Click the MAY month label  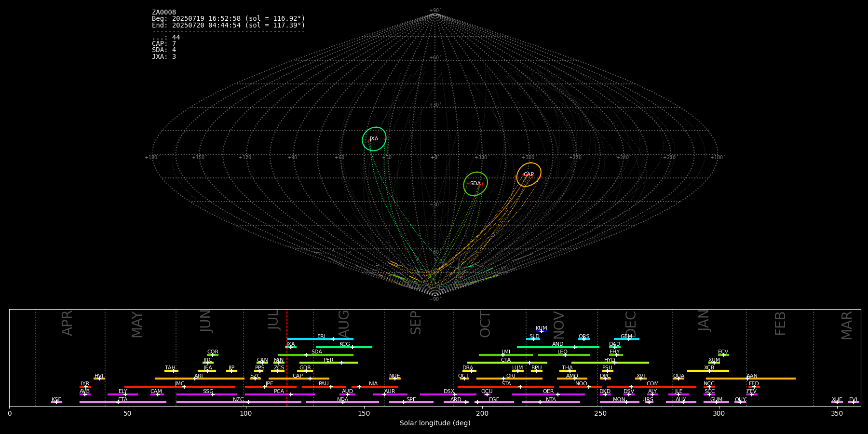137,325
